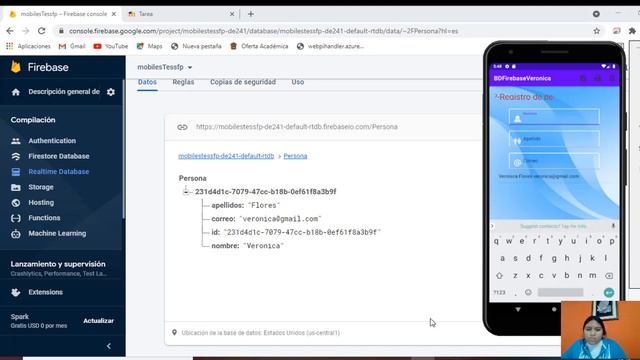The image size is (640, 360).
Task: Select the correo value "veronica@gmail.com"
Action: point(280,219)
